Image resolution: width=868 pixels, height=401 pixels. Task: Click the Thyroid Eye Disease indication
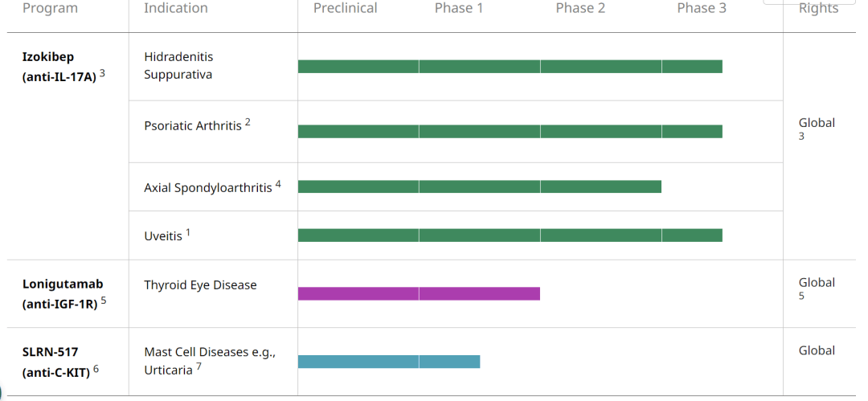pos(200,285)
